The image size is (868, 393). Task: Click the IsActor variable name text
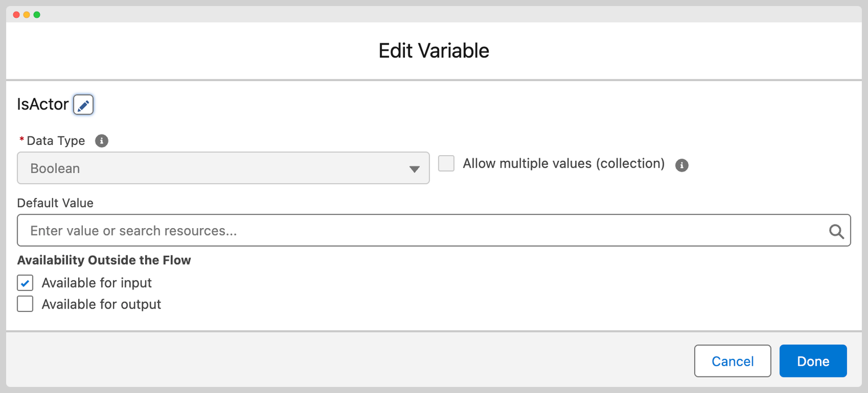[43, 104]
